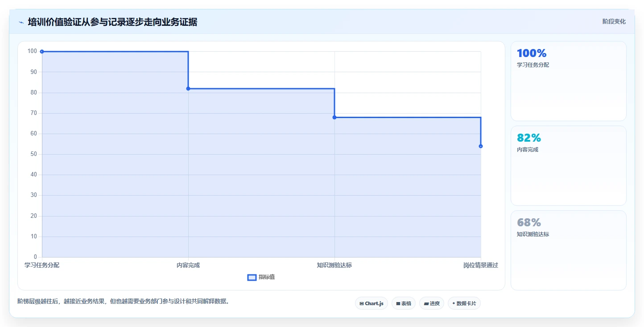
Task: Click the x-axis label 内容完成
Action: 188,266
